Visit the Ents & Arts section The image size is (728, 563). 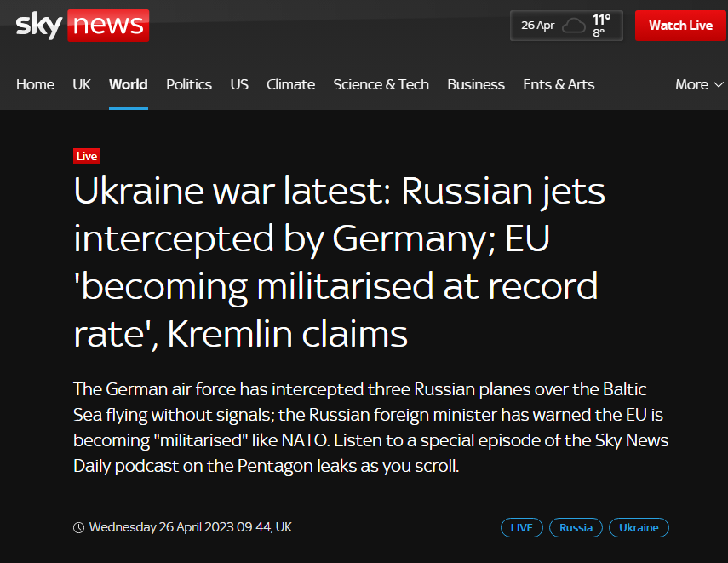click(x=559, y=84)
